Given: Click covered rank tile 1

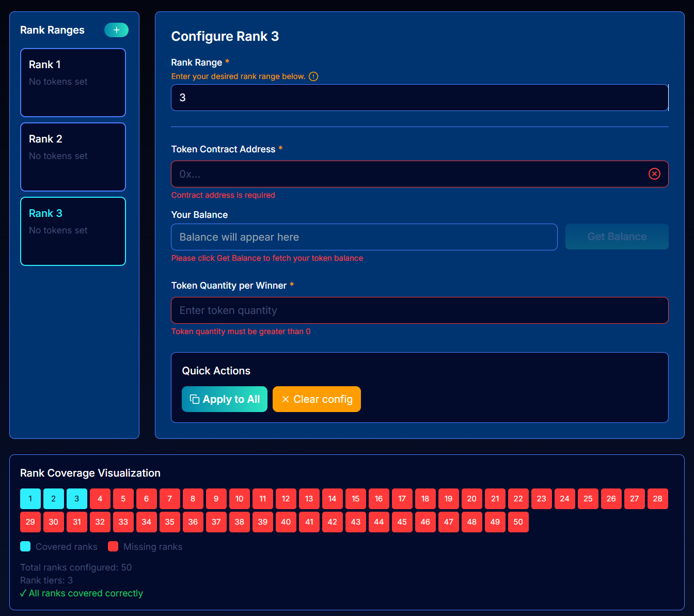Looking at the screenshot, I should click(30, 499).
